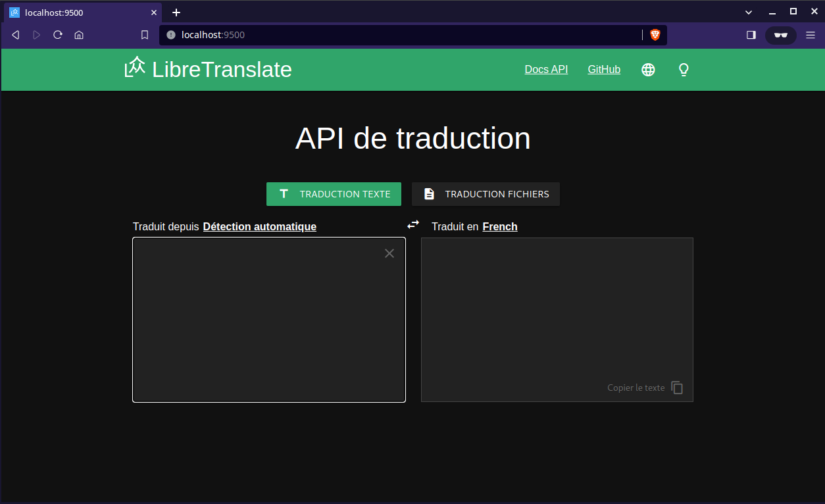Viewport: 825px width, 504px height.
Task: Clear source text with the X icon
Action: coord(389,253)
